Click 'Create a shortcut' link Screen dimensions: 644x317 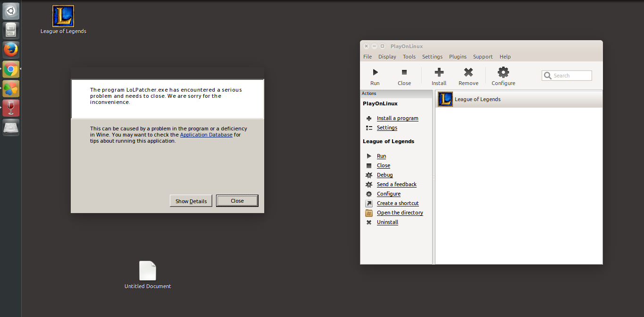pos(398,203)
